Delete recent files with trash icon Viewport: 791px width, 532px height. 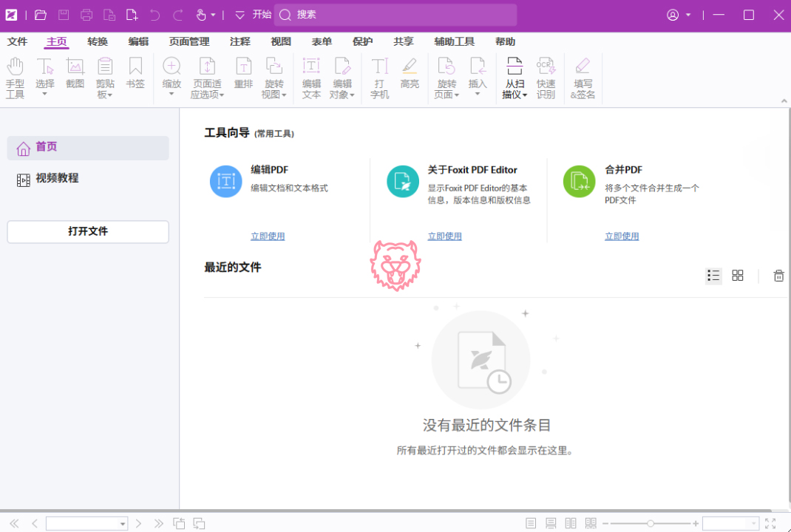(778, 276)
